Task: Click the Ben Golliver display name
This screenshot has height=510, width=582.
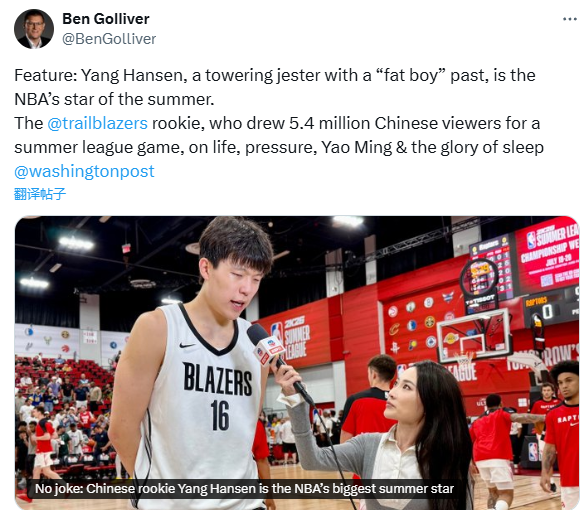Action: 106,19
